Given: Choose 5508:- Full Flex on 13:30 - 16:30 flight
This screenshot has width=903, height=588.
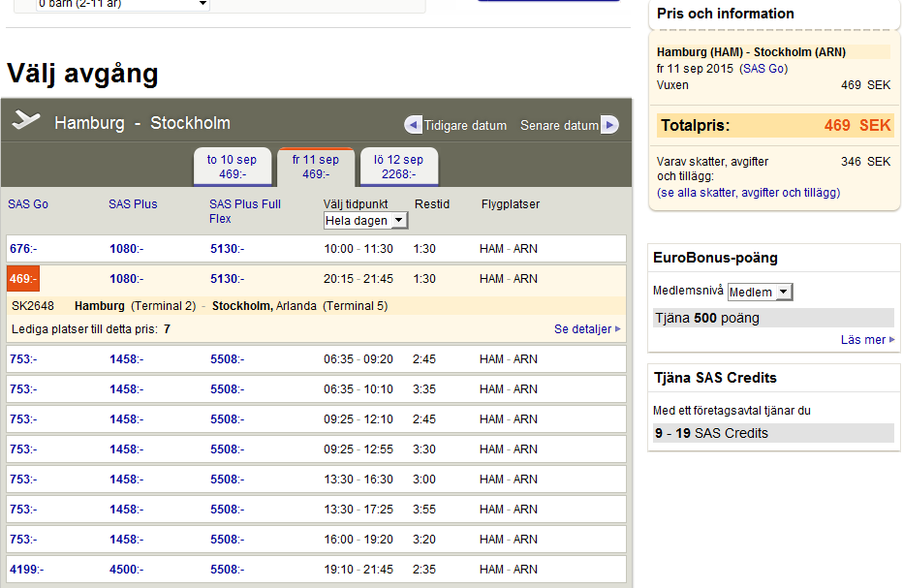Looking at the screenshot, I should click(x=227, y=480).
